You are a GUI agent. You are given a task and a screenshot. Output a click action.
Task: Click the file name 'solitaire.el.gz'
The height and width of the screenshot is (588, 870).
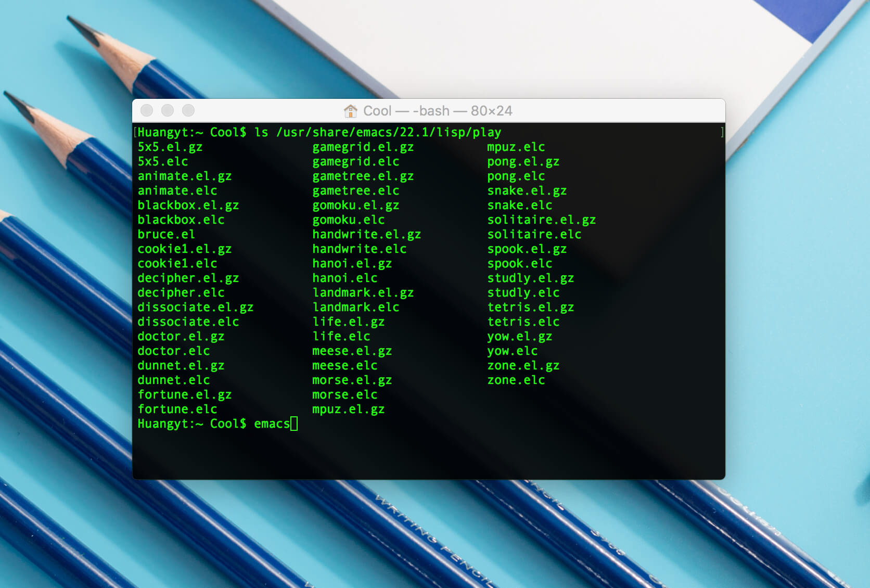click(542, 220)
